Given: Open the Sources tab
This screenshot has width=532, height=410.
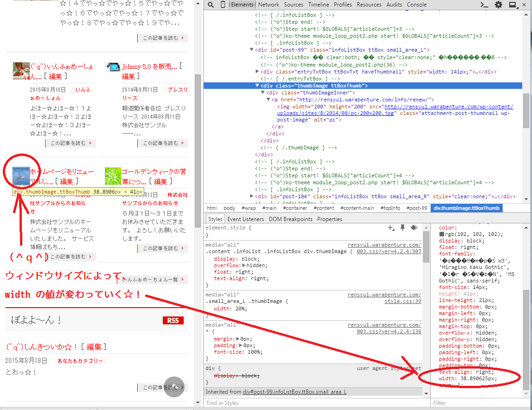Looking at the screenshot, I should 293,5.
